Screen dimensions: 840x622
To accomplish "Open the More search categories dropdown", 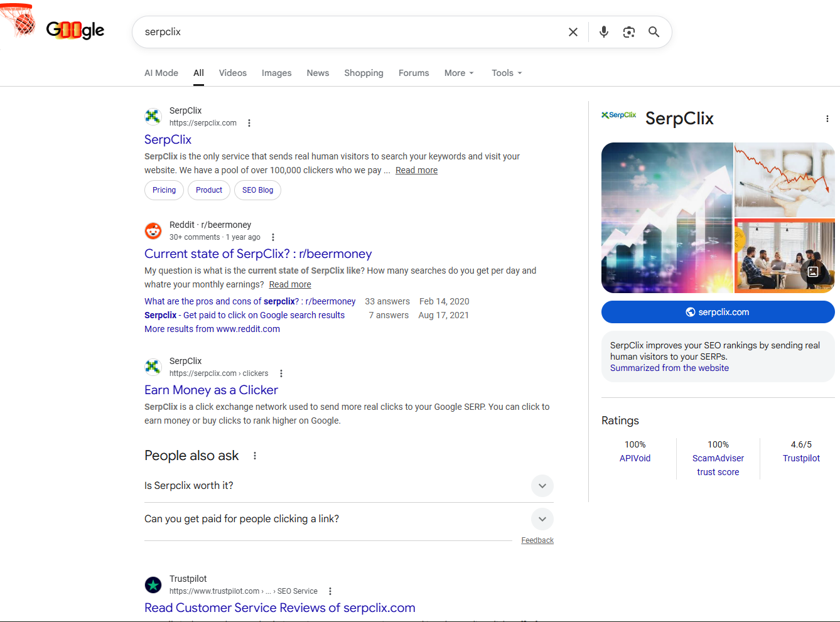I will pyautogui.click(x=459, y=73).
